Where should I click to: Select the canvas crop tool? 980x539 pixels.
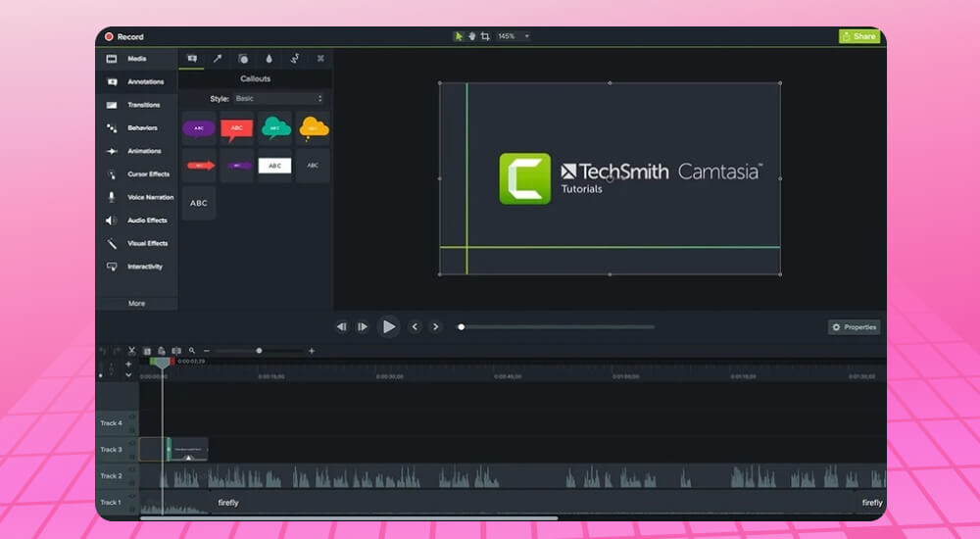pyautogui.click(x=485, y=36)
